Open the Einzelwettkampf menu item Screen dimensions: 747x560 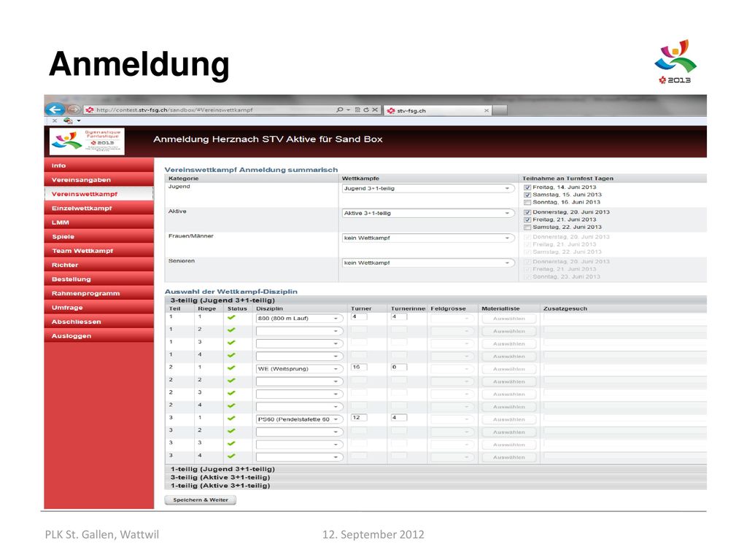(x=99, y=208)
